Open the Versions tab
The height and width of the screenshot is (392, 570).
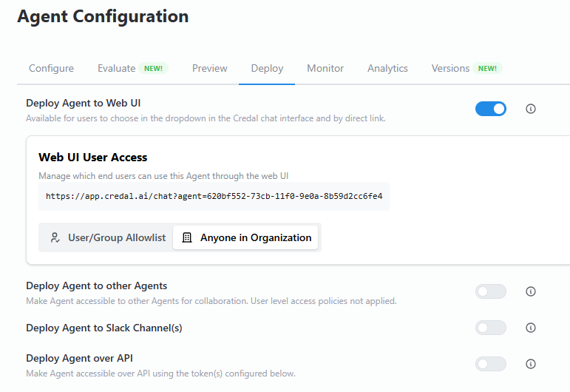tap(451, 68)
